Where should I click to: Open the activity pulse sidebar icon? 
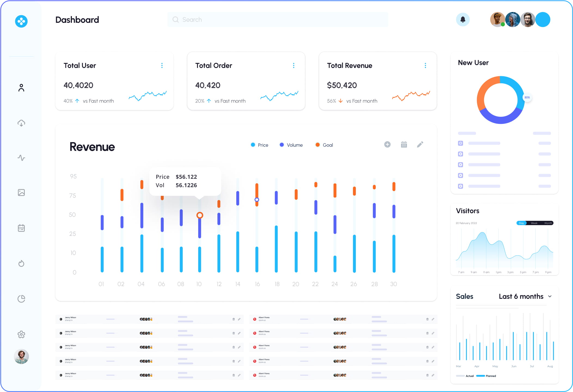21,158
